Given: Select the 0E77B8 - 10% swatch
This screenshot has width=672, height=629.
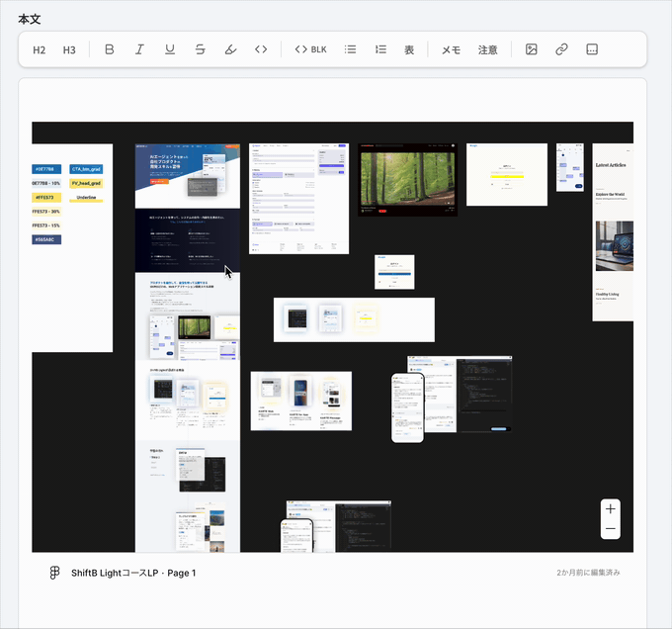Looking at the screenshot, I should pos(46,183).
